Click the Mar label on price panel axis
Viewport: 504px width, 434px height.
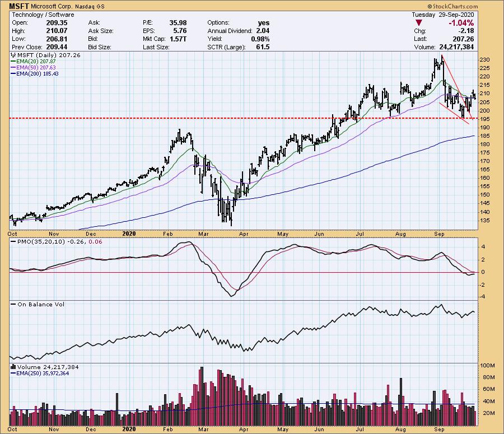pyautogui.click(x=203, y=234)
